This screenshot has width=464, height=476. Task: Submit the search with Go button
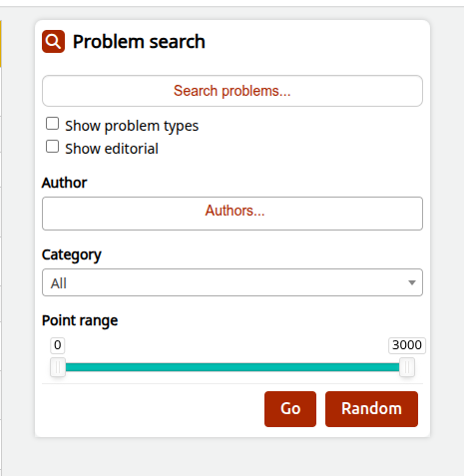coord(290,409)
